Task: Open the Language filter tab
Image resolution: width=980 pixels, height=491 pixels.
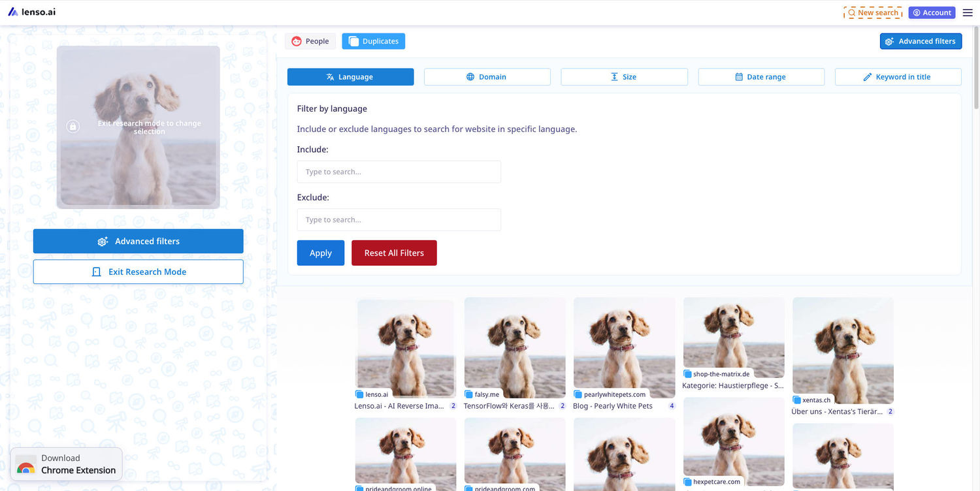Action: 351,77
